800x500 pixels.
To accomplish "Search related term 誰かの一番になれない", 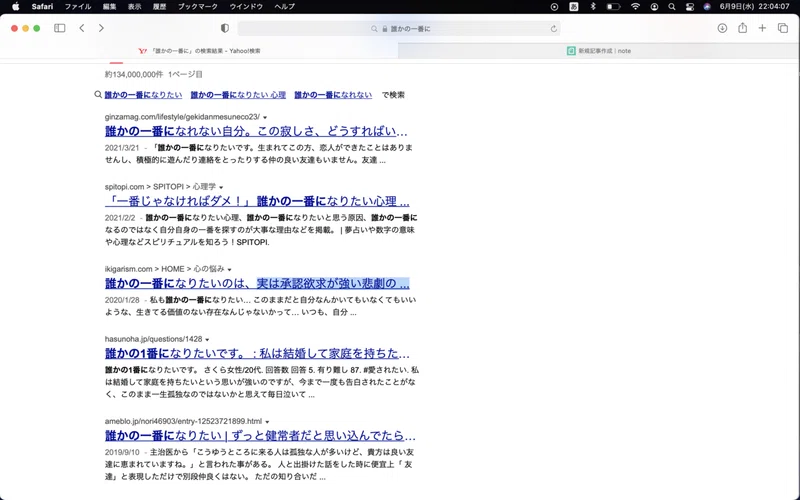I will click(x=333, y=95).
